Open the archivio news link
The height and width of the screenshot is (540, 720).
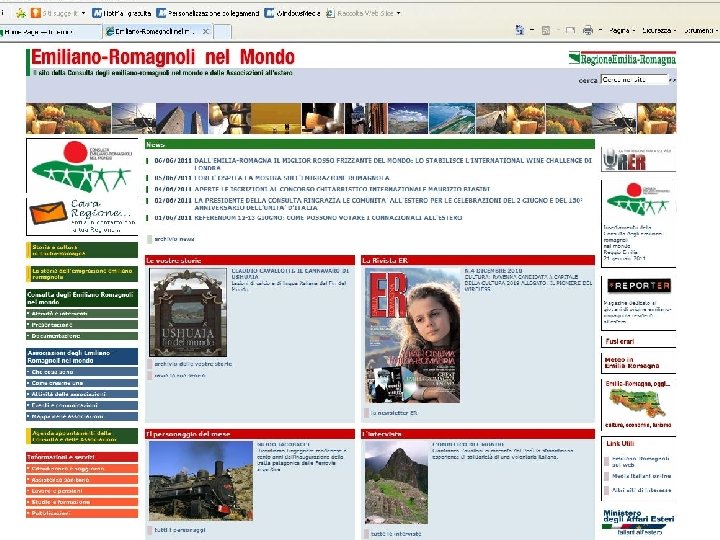point(174,239)
